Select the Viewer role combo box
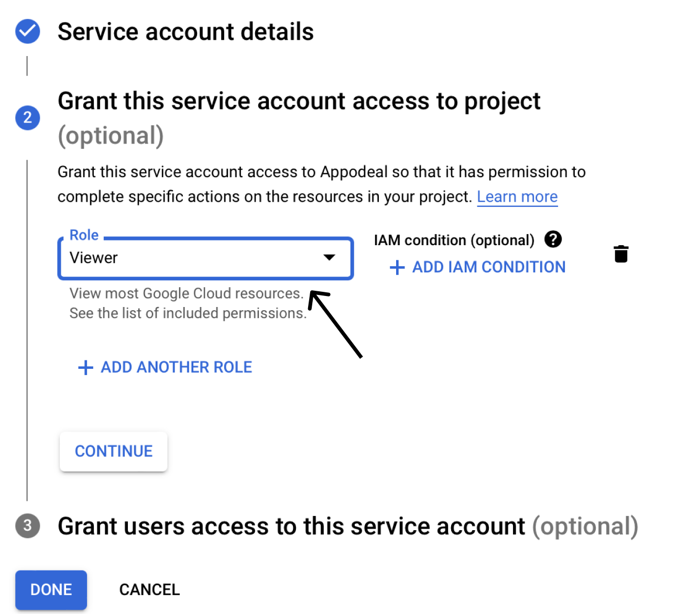700x614 pixels. coord(194,258)
